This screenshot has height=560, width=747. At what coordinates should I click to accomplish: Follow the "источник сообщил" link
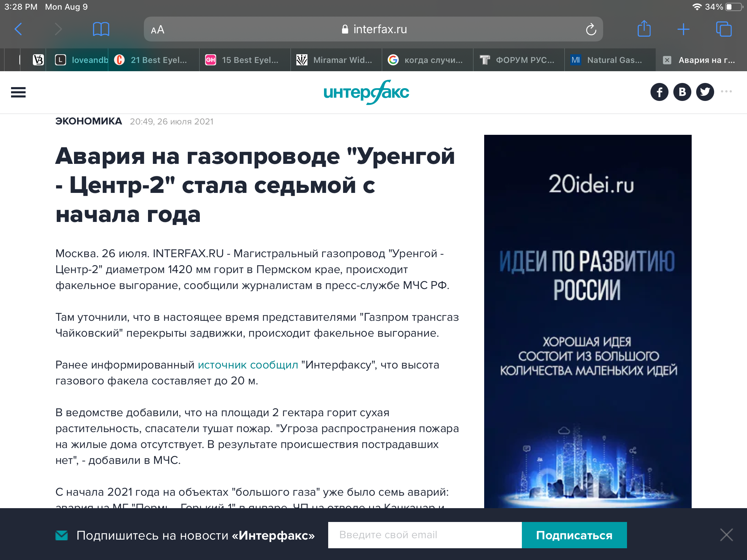tap(248, 365)
